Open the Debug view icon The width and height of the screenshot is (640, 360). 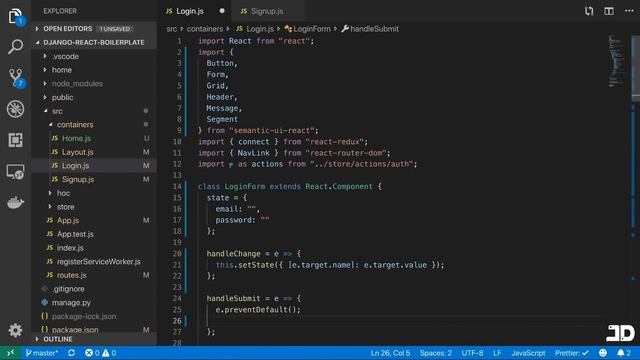pos(16,109)
